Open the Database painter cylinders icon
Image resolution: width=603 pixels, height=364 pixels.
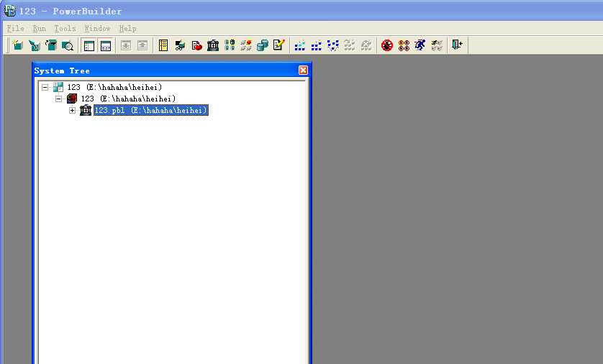[263, 45]
